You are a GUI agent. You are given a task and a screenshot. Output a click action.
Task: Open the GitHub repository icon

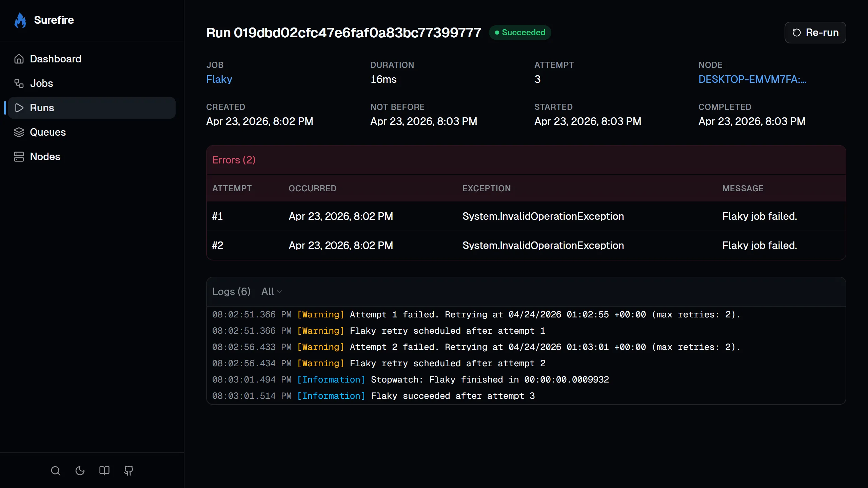129,471
